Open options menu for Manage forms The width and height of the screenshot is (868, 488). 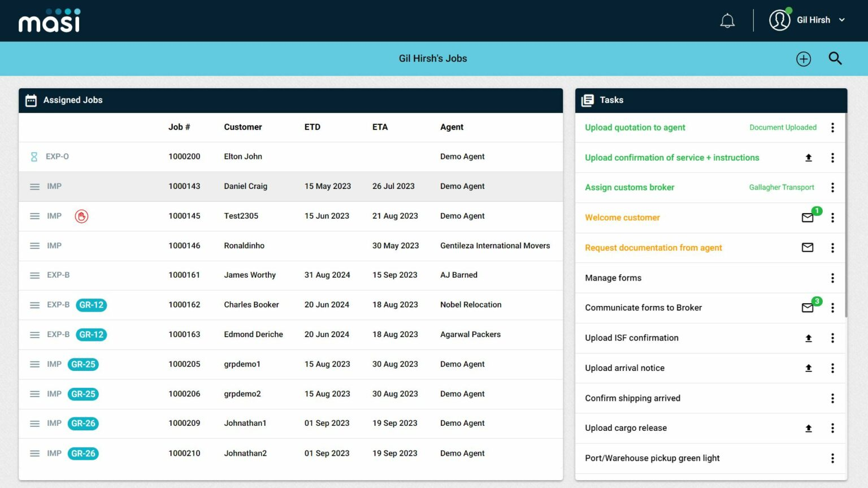[832, 278]
